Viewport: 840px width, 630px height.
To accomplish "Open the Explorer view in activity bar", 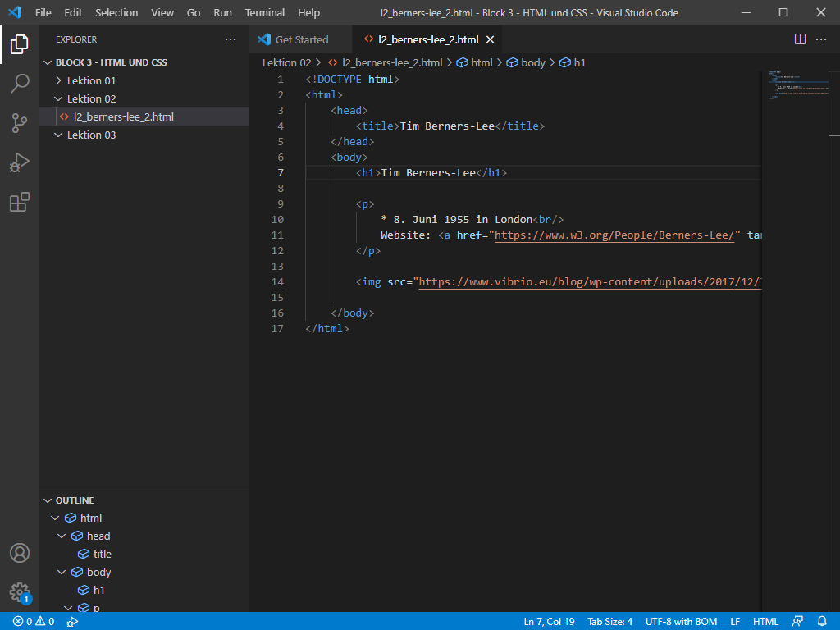I will 20,44.
